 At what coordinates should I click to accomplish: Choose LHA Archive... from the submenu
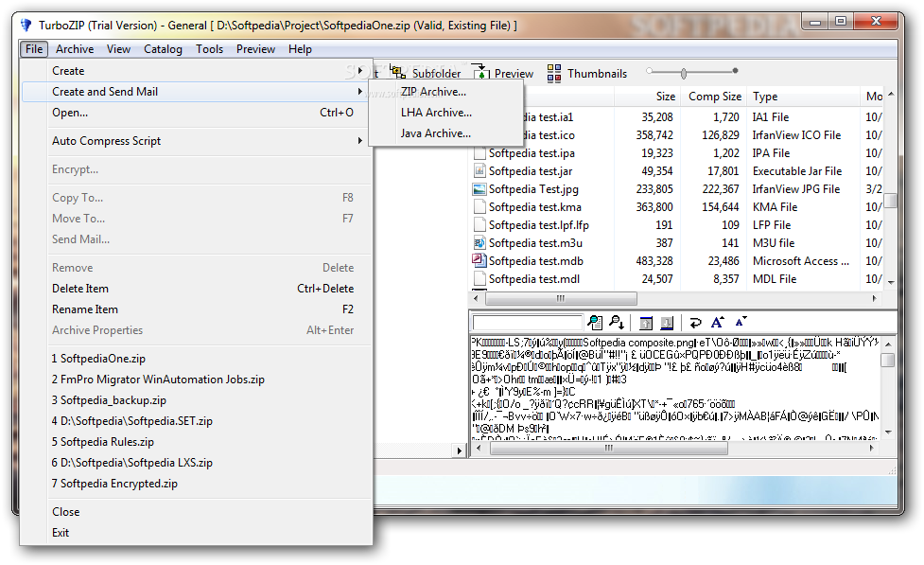tap(445, 112)
